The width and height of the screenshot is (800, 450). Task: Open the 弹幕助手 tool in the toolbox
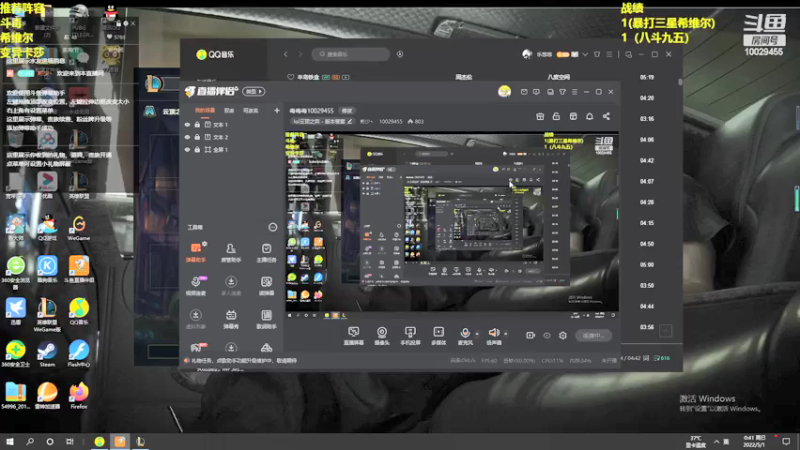click(x=195, y=252)
